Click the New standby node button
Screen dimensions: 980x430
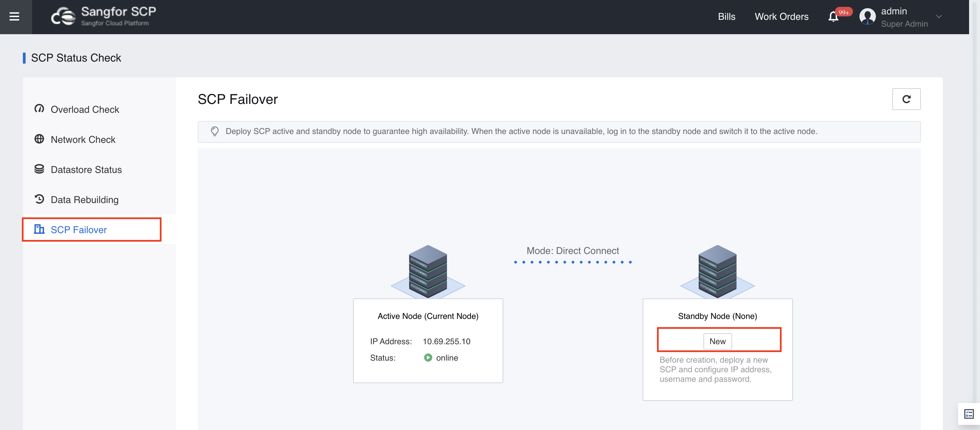717,341
